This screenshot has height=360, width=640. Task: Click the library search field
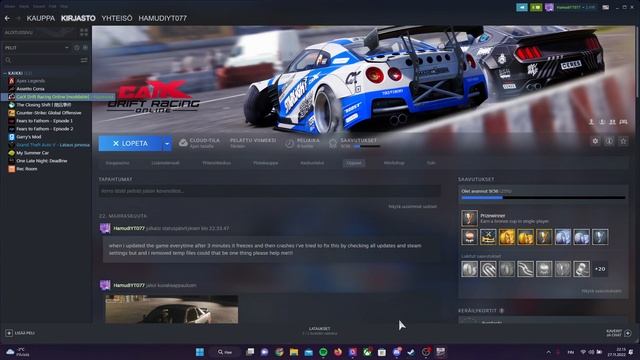click(x=41, y=60)
